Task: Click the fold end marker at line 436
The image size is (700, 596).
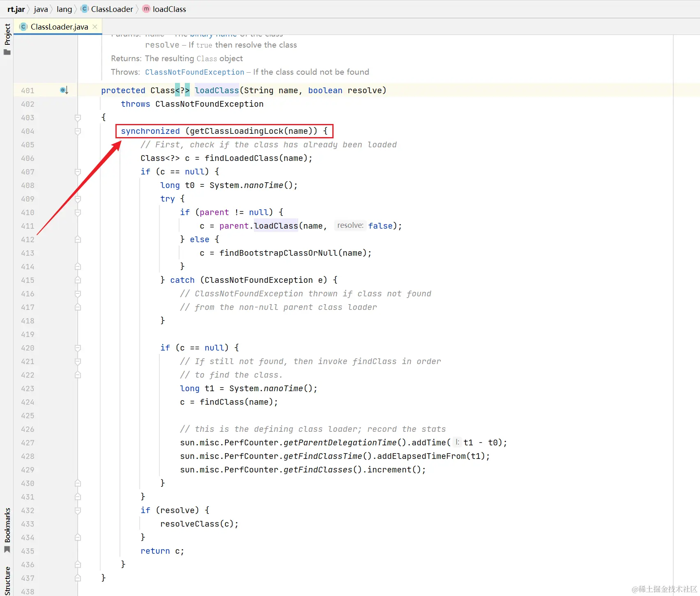Action: pyautogui.click(x=78, y=565)
